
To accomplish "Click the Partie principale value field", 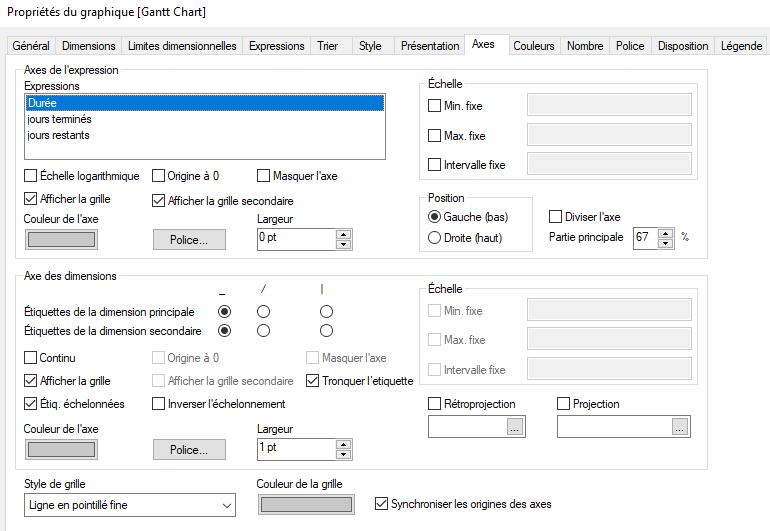I will [645, 238].
